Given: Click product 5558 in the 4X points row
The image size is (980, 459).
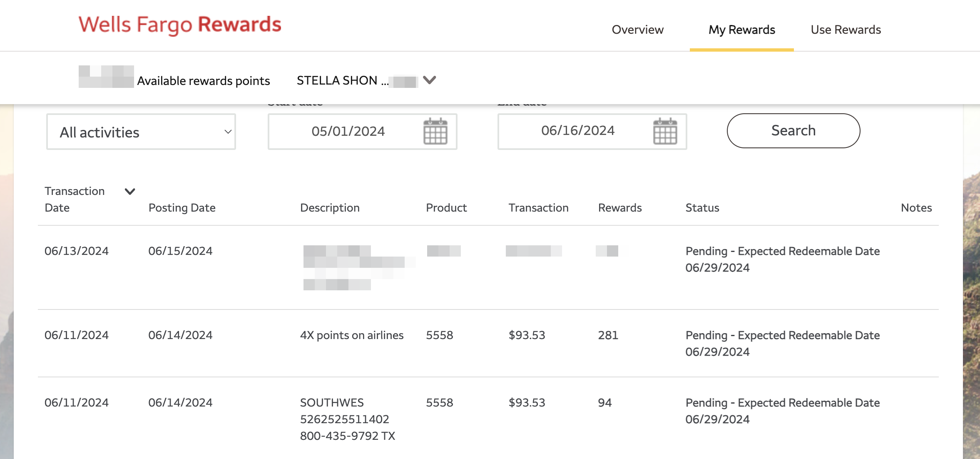Looking at the screenshot, I should [439, 335].
